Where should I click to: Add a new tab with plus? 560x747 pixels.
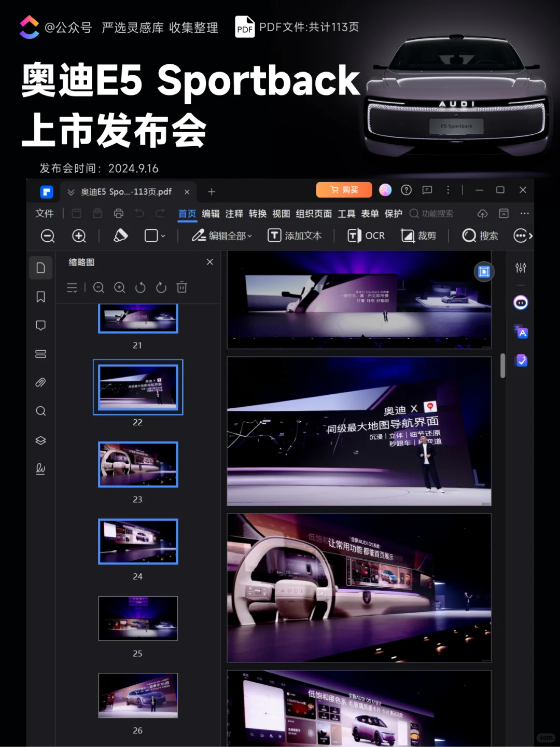pyautogui.click(x=212, y=192)
